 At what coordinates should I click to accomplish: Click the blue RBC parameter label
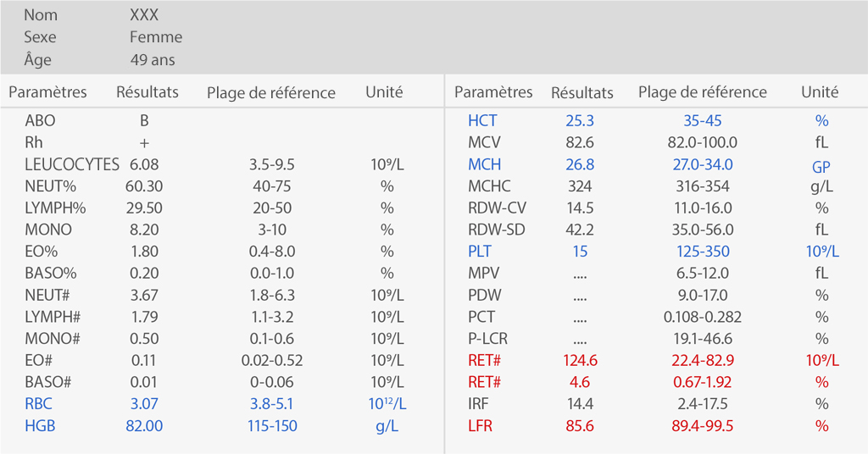coord(39,404)
